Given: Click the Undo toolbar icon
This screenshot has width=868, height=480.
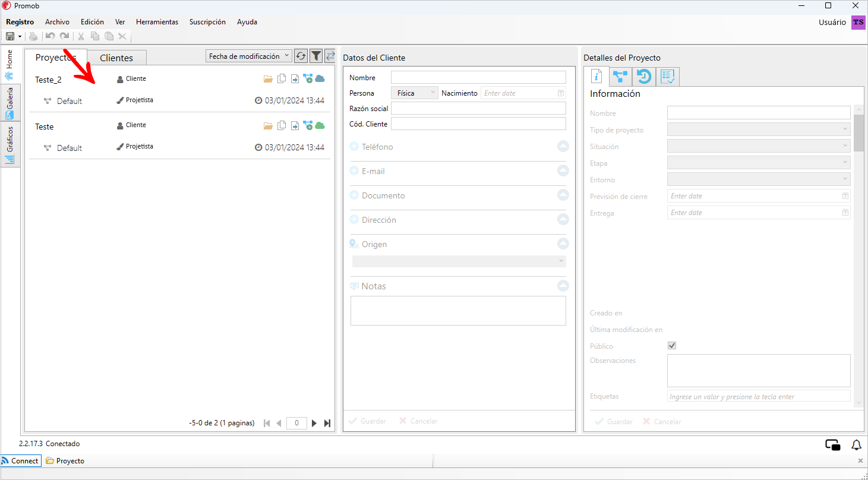Looking at the screenshot, I should [x=50, y=36].
